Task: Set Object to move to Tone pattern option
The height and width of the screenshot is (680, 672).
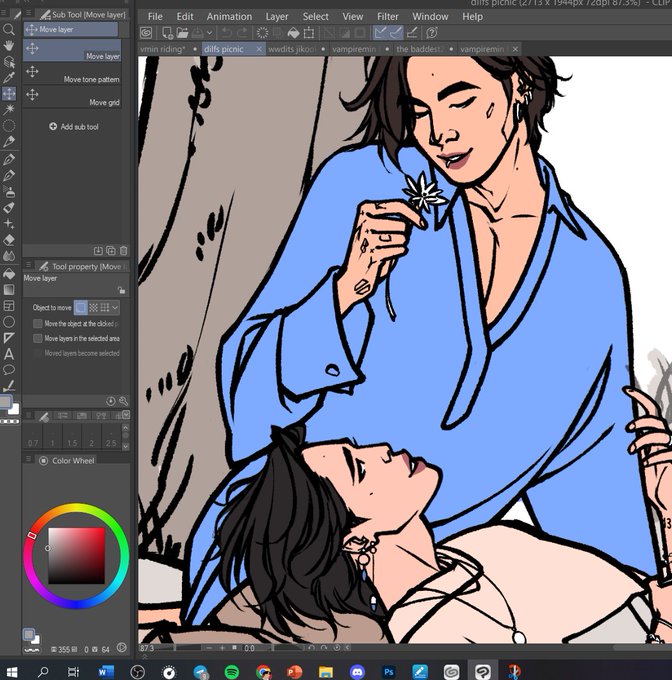Action: pyautogui.click(x=93, y=307)
